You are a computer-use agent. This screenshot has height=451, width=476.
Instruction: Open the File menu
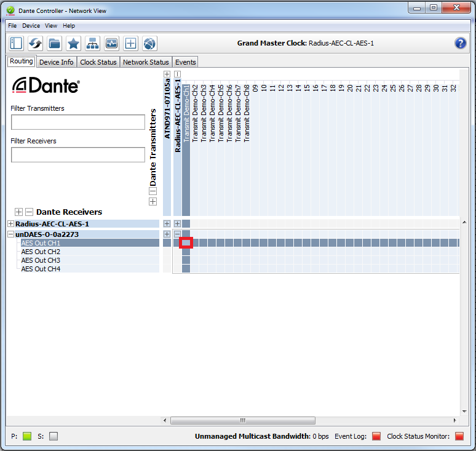[12, 26]
